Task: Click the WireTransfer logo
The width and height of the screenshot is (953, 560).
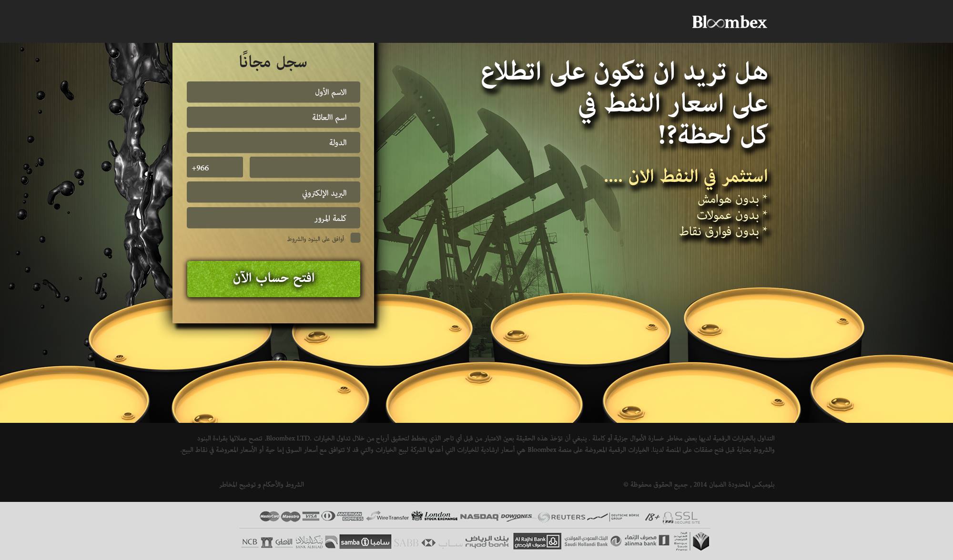Action: click(x=387, y=517)
